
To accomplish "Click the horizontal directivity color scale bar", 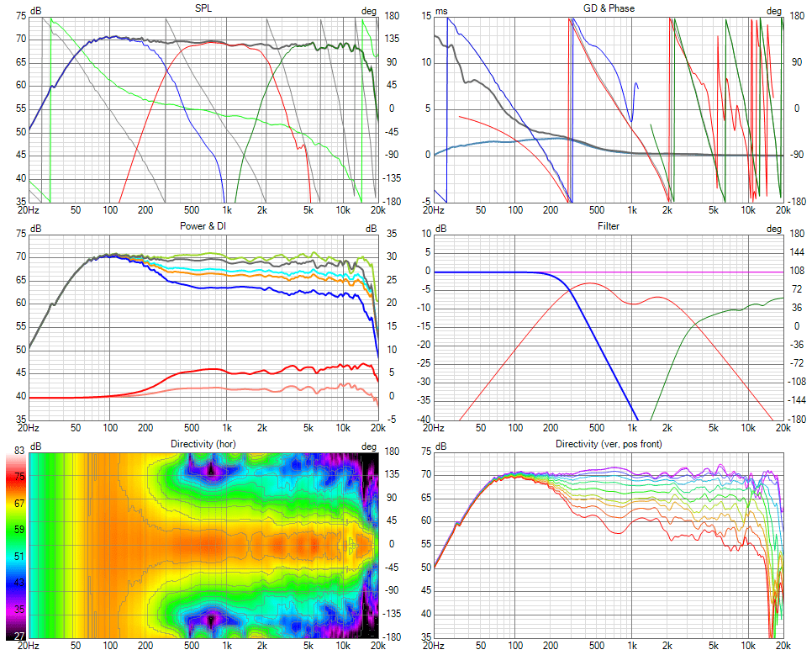I will point(16,547).
